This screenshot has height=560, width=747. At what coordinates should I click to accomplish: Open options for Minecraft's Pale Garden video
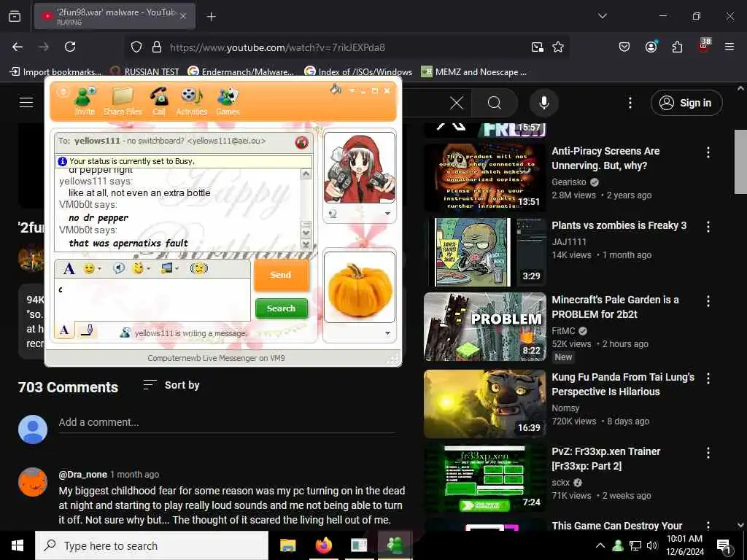(708, 301)
